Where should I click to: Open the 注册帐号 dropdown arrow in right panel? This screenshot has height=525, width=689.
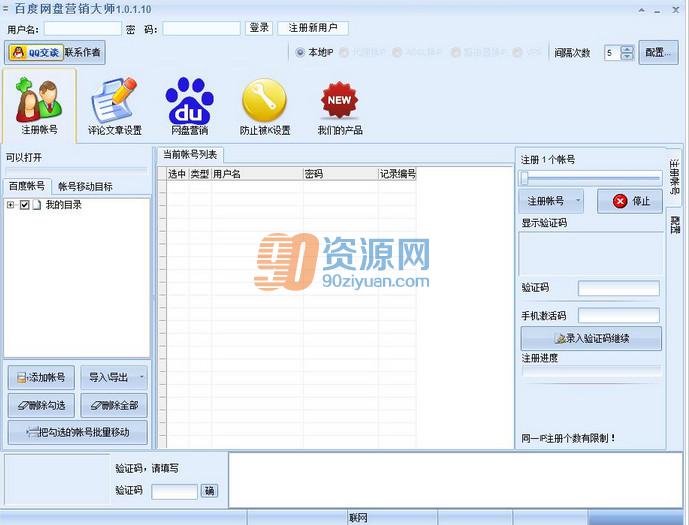click(578, 201)
